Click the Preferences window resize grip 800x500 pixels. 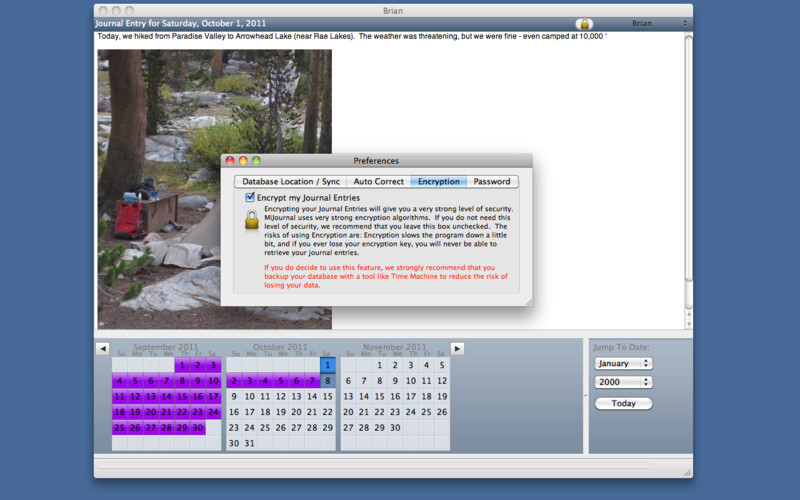tap(526, 300)
